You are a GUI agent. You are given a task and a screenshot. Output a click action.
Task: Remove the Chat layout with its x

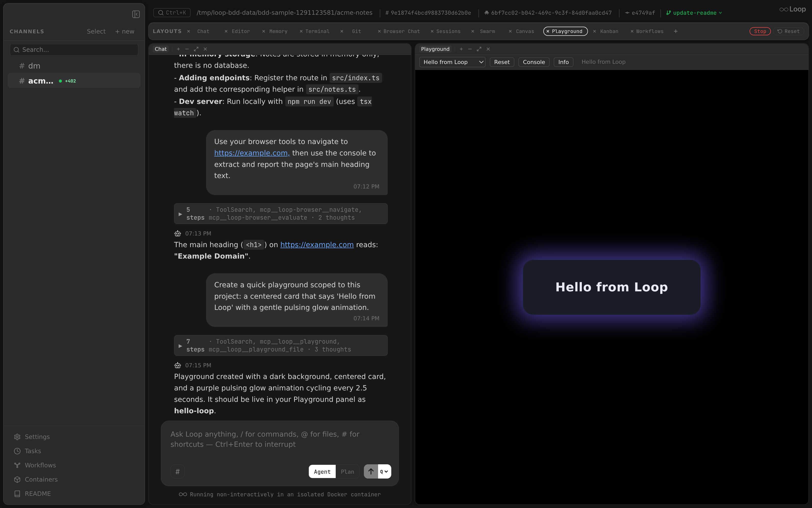pos(189,31)
